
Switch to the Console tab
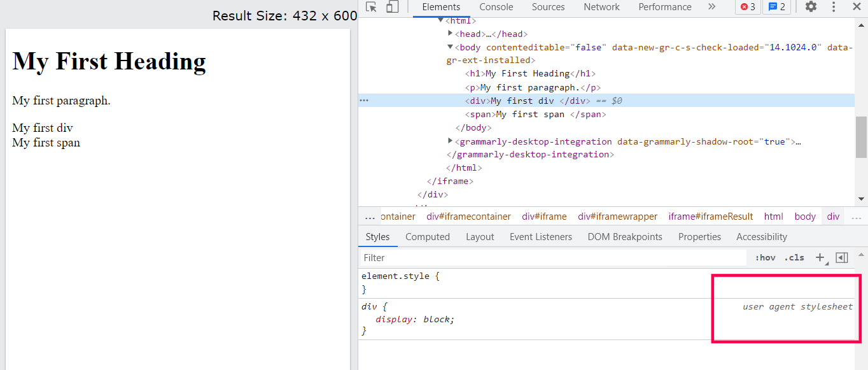pyautogui.click(x=496, y=7)
